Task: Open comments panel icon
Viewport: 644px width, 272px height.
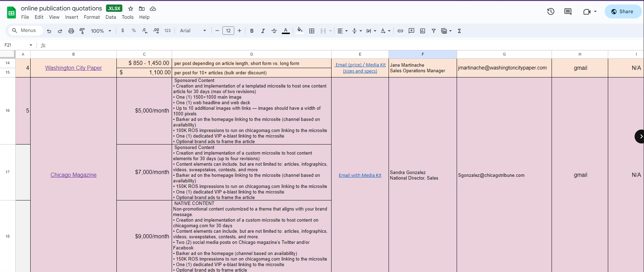Action: 568,11
